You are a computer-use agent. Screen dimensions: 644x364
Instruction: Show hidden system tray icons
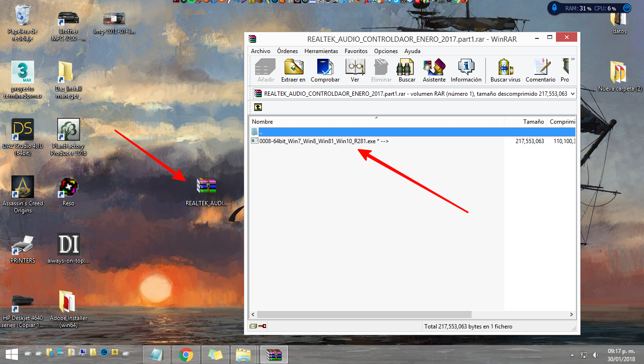(573, 355)
